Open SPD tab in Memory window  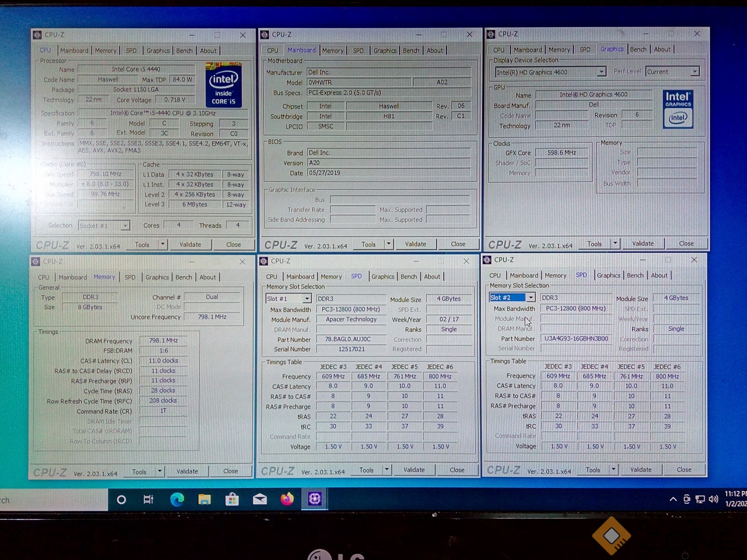(130, 277)
